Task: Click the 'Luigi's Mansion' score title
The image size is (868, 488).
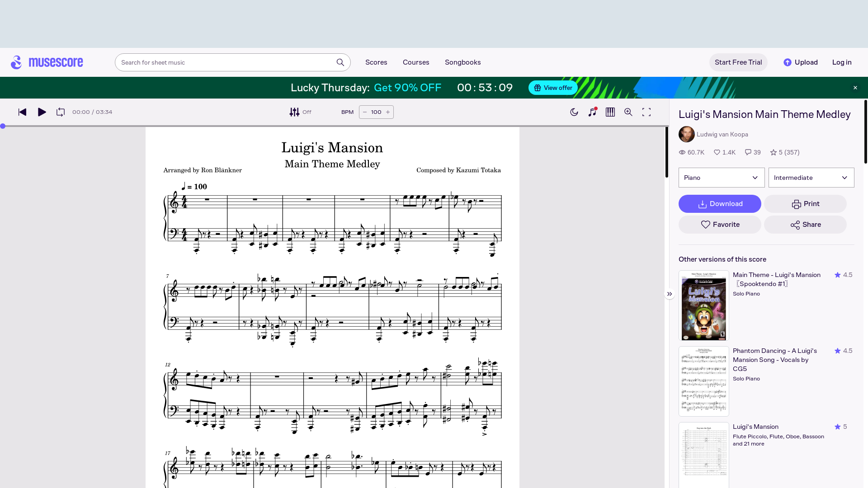Action: [x=332, y=148]
